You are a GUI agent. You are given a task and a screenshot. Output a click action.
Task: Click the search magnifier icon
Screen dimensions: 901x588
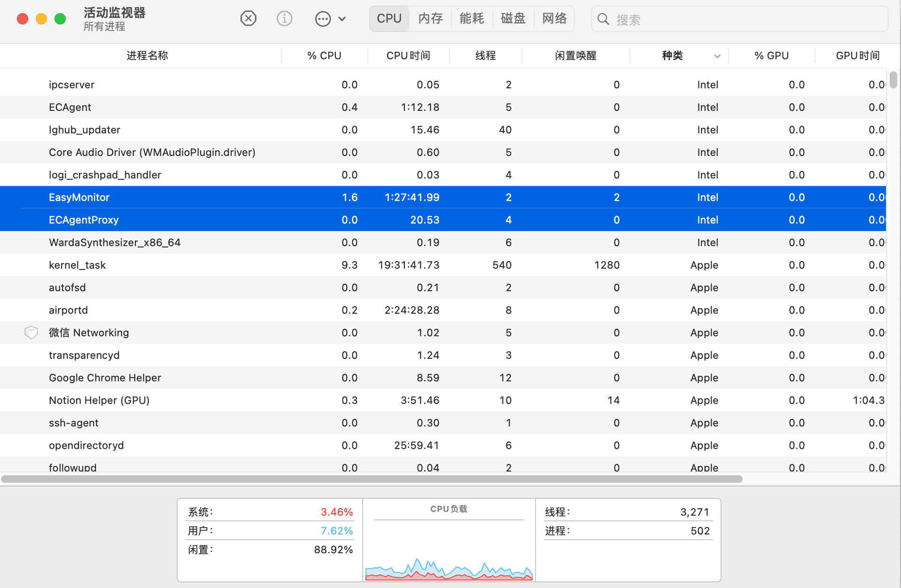[603, 19]
